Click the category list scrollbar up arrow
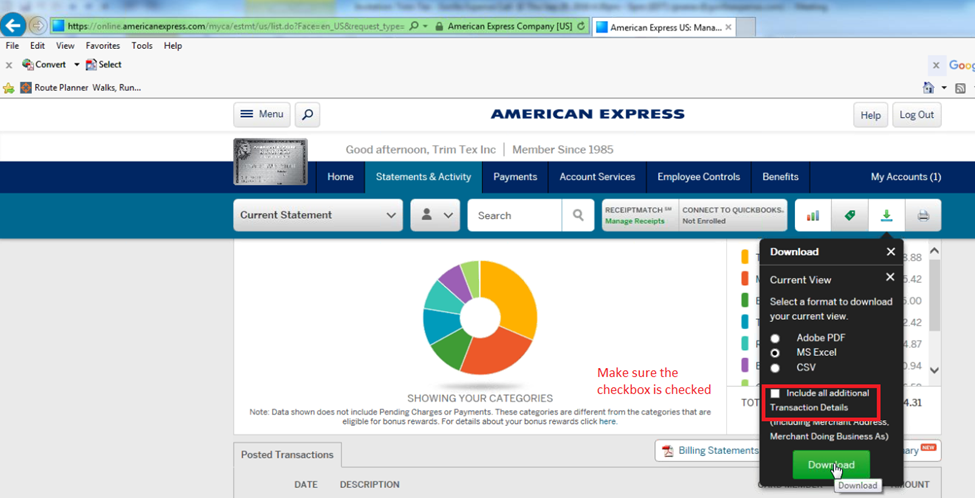Screen dimensions: 975x498 click(934, 251)
